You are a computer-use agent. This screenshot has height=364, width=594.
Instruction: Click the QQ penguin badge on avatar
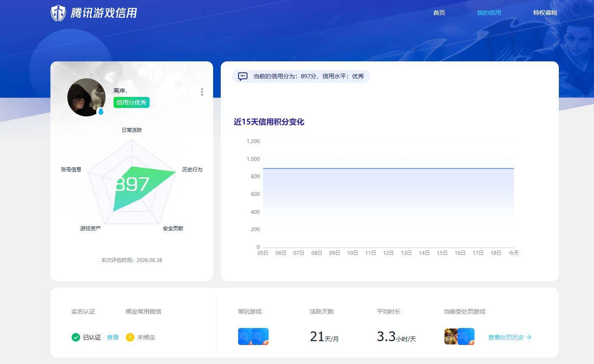click(101, 112)
